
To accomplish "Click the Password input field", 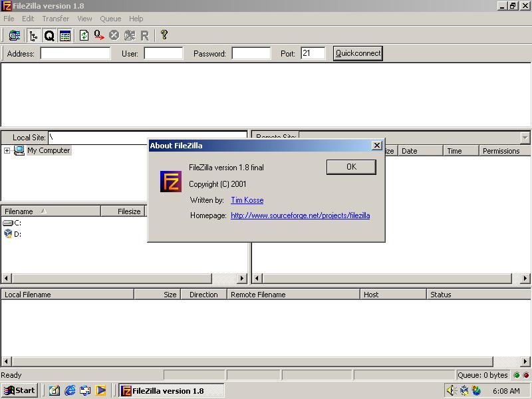I will point(251,53).
